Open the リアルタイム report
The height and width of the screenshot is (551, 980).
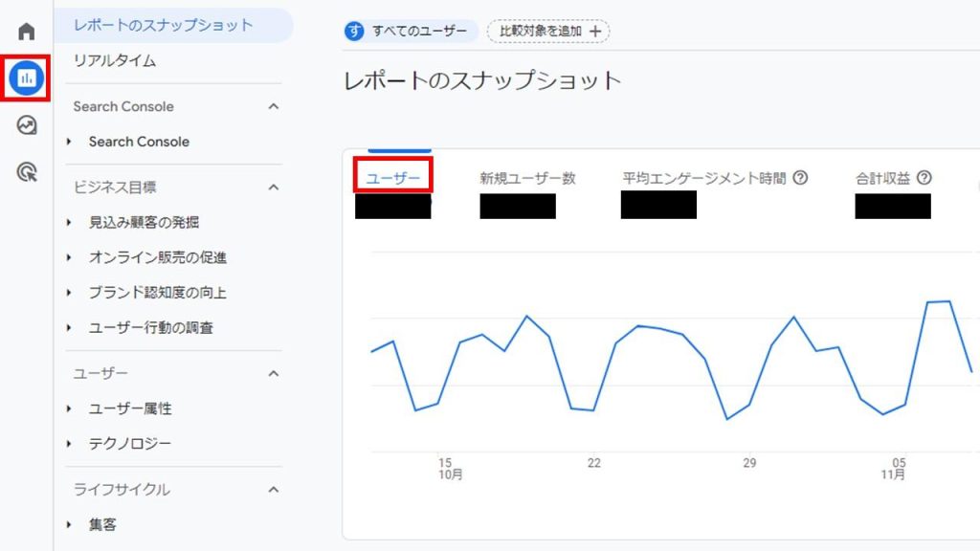[115, 60]
